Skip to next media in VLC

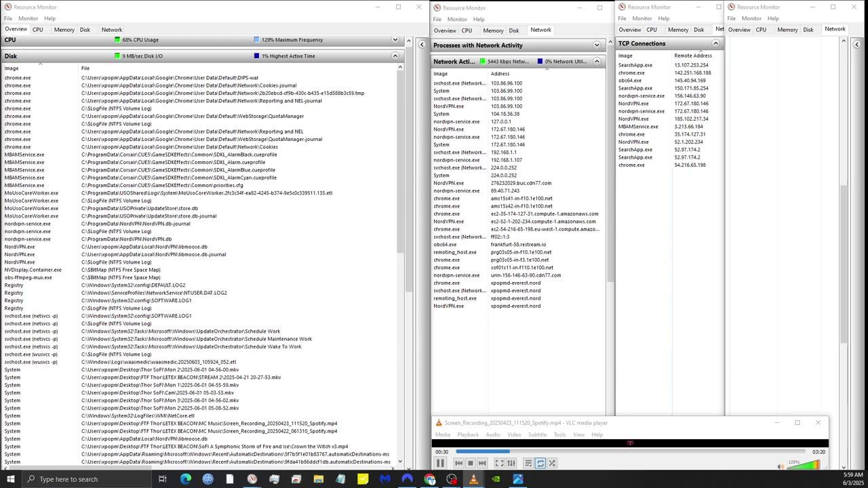[482, 464]
